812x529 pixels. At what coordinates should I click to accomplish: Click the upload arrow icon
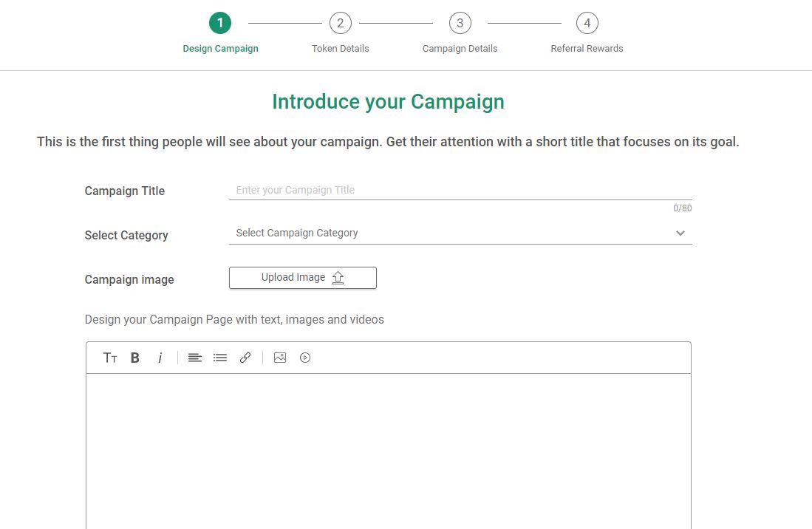(x=338, y=278)
